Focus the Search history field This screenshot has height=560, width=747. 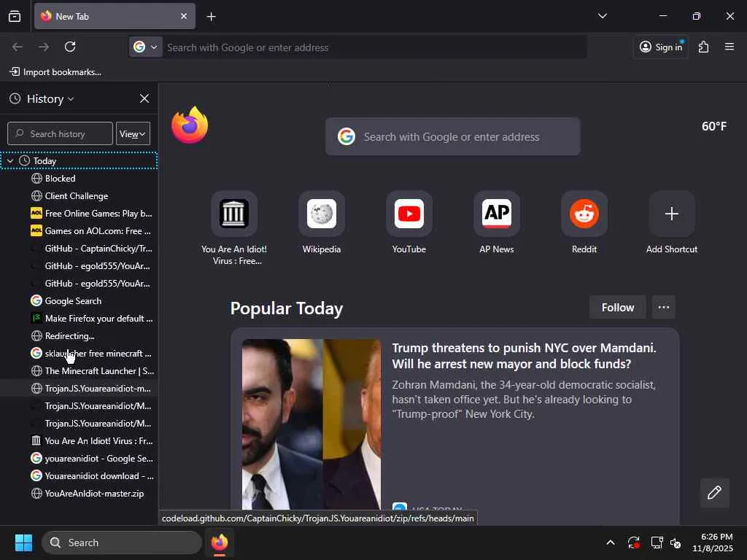[x=60, y=134]
